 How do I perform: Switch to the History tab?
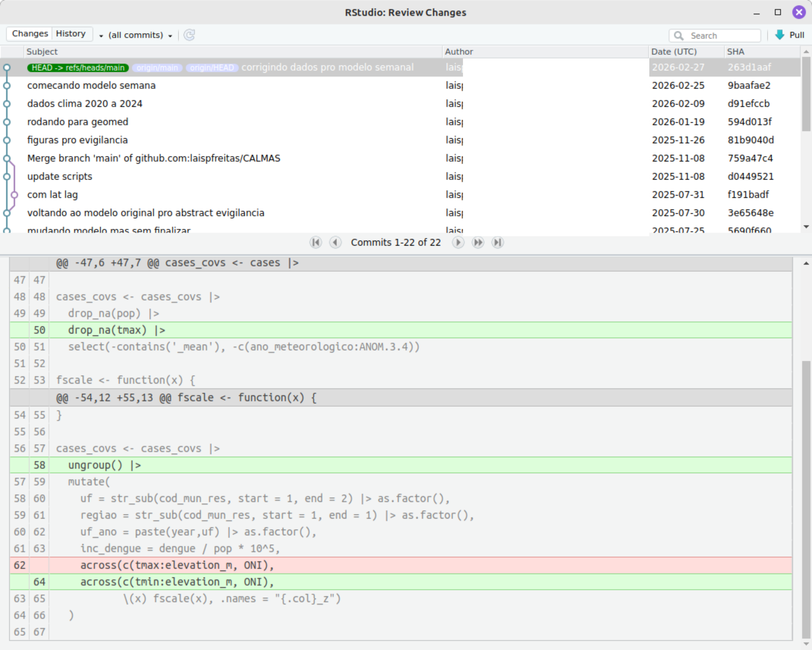point(71,33)
